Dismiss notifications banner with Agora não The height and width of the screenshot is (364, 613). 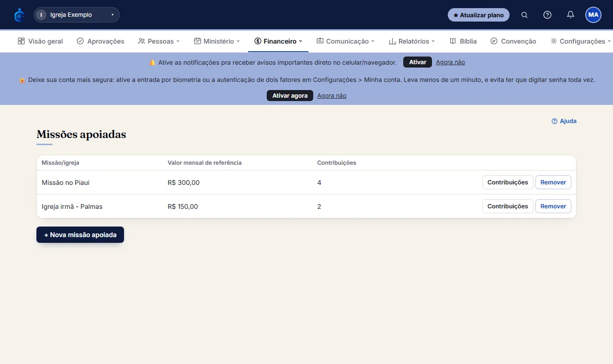point(450,62)
